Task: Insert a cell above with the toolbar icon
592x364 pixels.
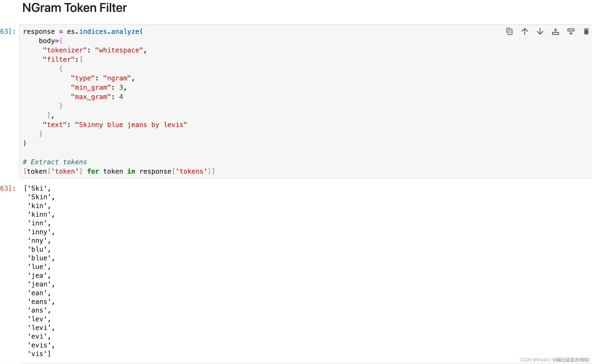Action: tap(555, 31)
